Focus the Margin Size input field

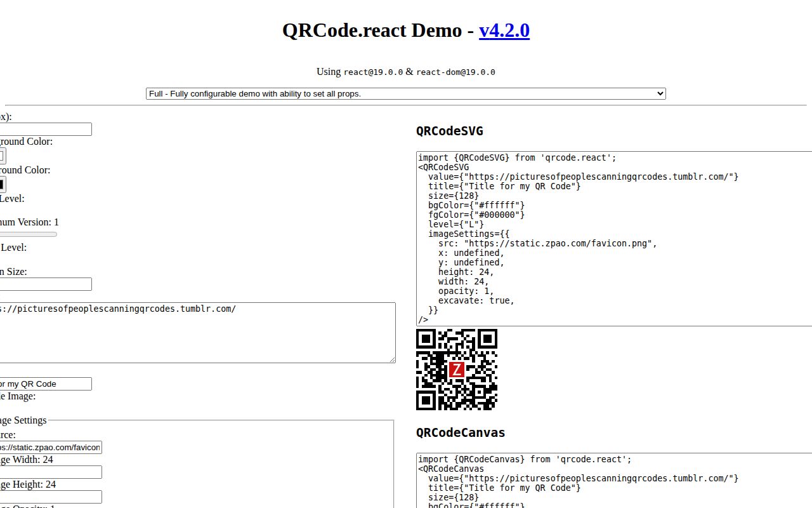click(46, 284)
